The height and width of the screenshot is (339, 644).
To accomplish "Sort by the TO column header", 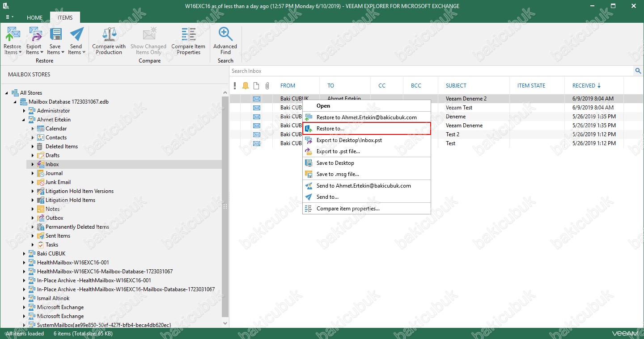I will coord(331,86).
